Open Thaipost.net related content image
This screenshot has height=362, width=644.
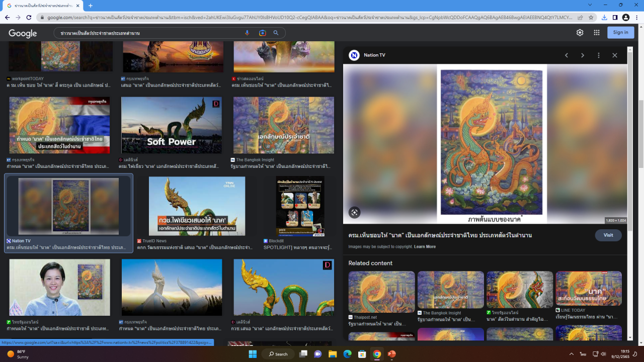point(381,292)
